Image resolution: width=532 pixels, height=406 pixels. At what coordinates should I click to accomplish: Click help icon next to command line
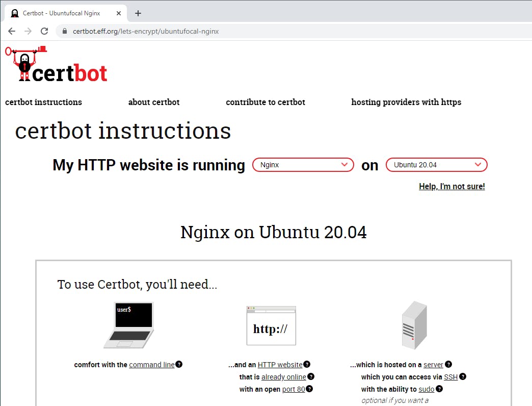point(179,364)
